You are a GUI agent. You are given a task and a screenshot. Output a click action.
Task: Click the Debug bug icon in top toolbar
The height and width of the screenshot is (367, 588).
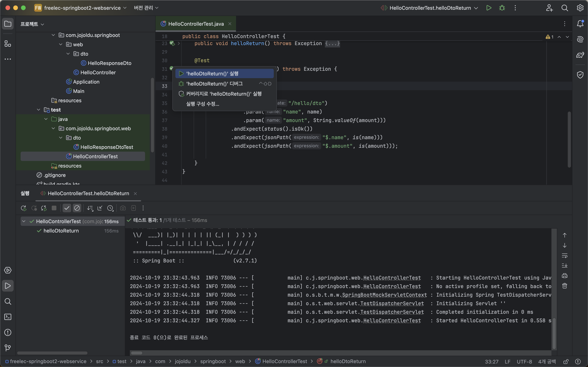tap(502, 8)
